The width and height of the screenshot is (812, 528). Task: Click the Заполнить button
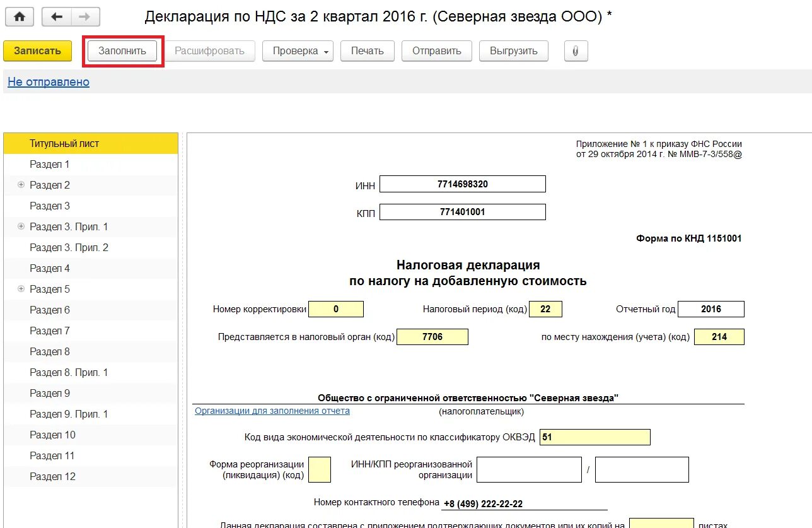pyautogui.click(x=122, y=51)
